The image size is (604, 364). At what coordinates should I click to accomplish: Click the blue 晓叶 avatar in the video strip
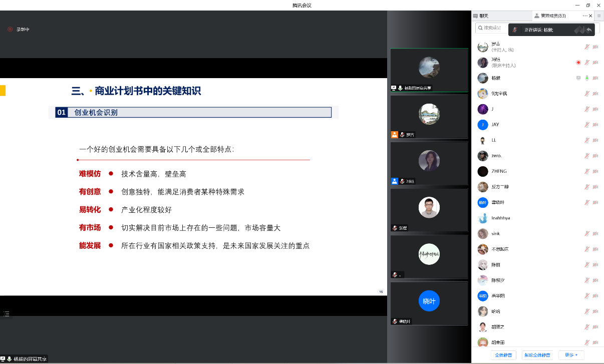click(429, 301)
